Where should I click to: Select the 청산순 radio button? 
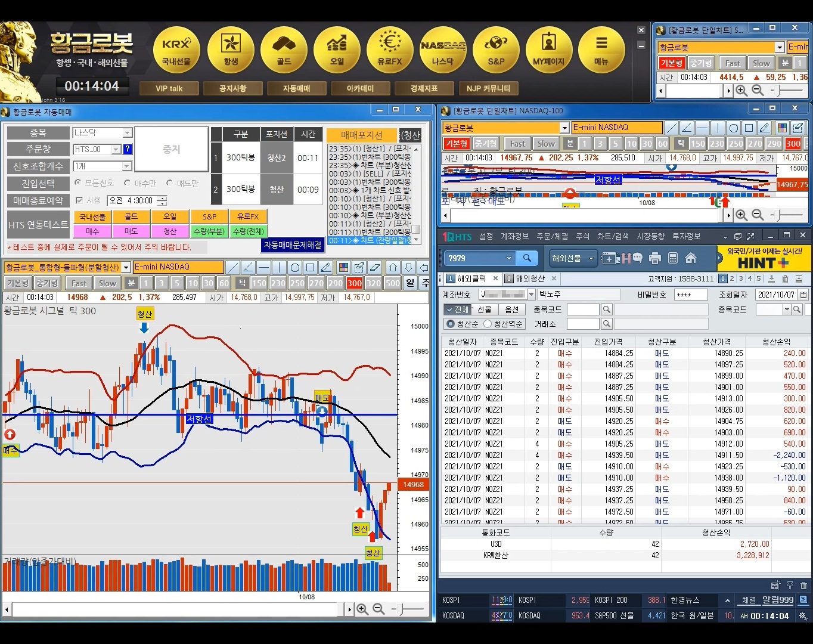[451, 324]
